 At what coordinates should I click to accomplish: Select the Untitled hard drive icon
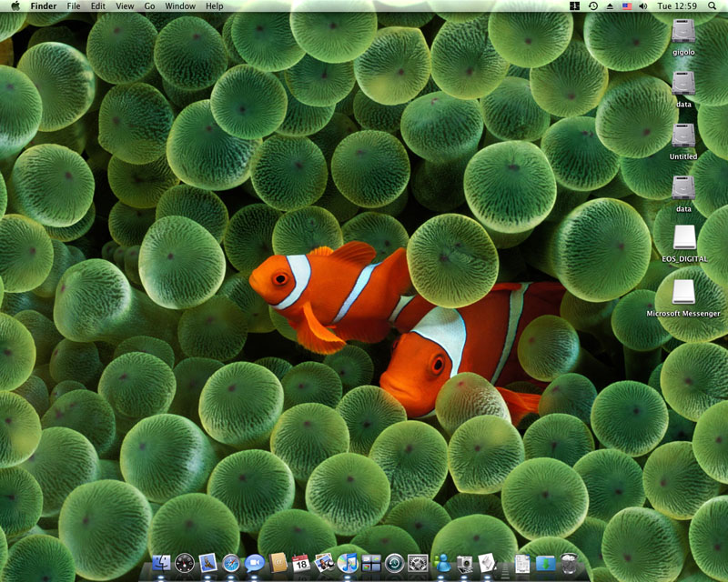(683, 136)
